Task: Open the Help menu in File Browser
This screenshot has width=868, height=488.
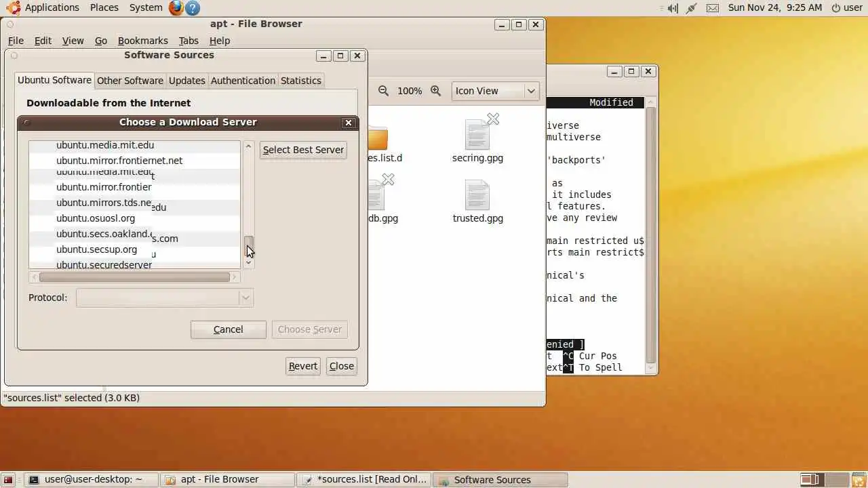Action: 220,41
